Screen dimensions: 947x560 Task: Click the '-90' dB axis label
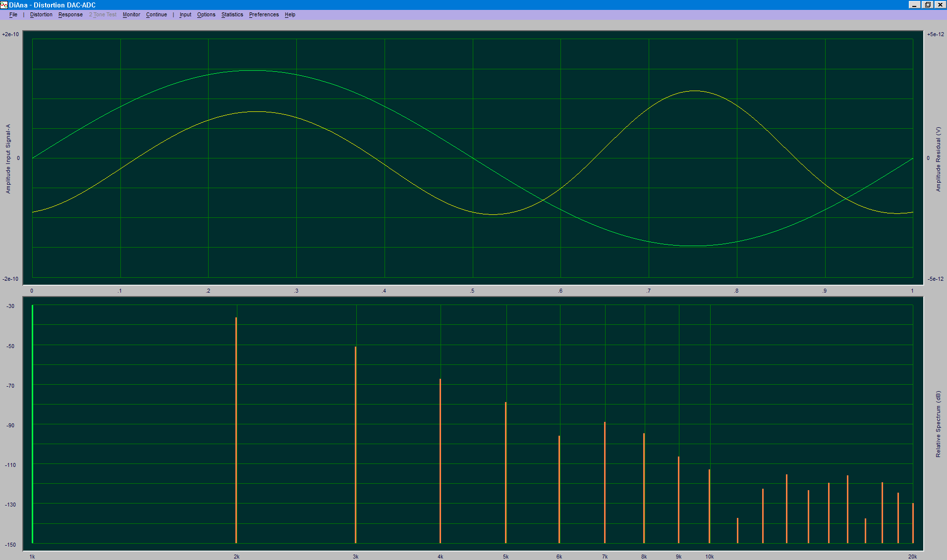(x=10, y=425)
